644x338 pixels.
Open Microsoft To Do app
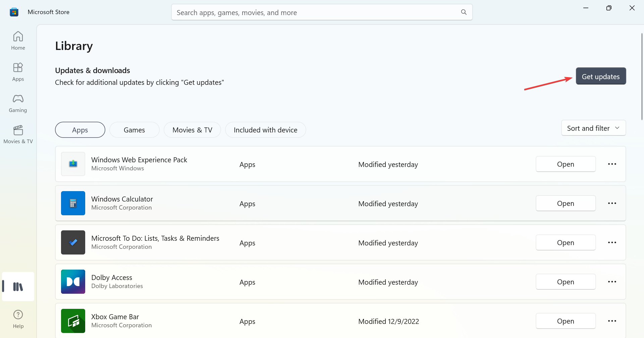click(x=566, y=242)
